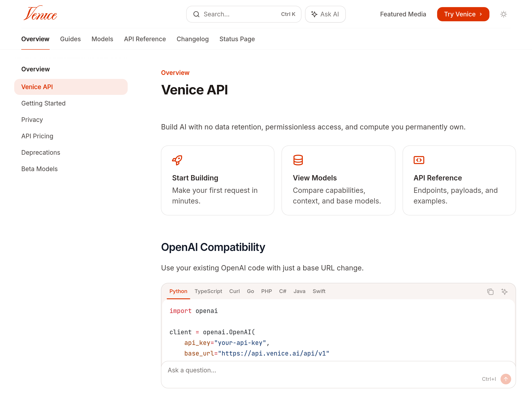Click the Ctrl K shortcut hint
The image size is (532, 399).
coord(288,14)
